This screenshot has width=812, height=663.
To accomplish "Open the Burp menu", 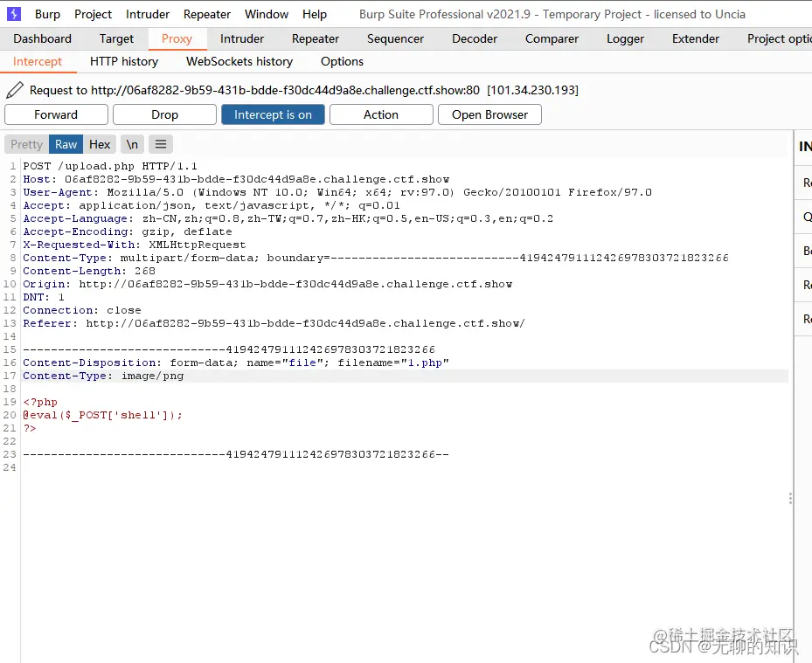I will pyautogui.click(x=48, y=14).
